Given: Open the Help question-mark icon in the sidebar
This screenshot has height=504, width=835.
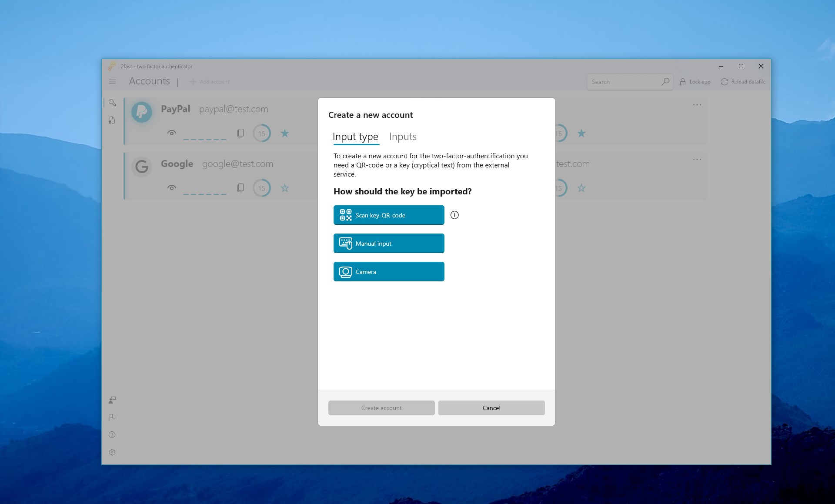Looking at the screenshot, I should click(x=112, y=434).
